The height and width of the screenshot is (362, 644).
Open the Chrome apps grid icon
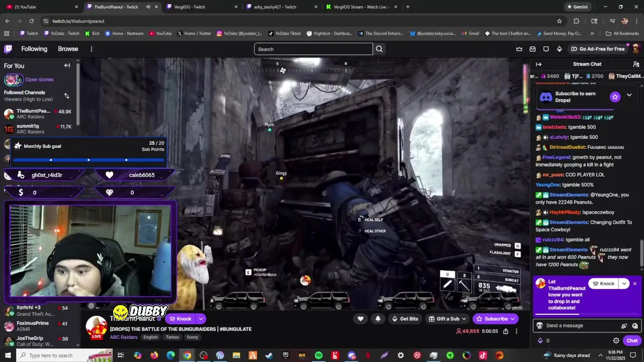tap(7, 34)
